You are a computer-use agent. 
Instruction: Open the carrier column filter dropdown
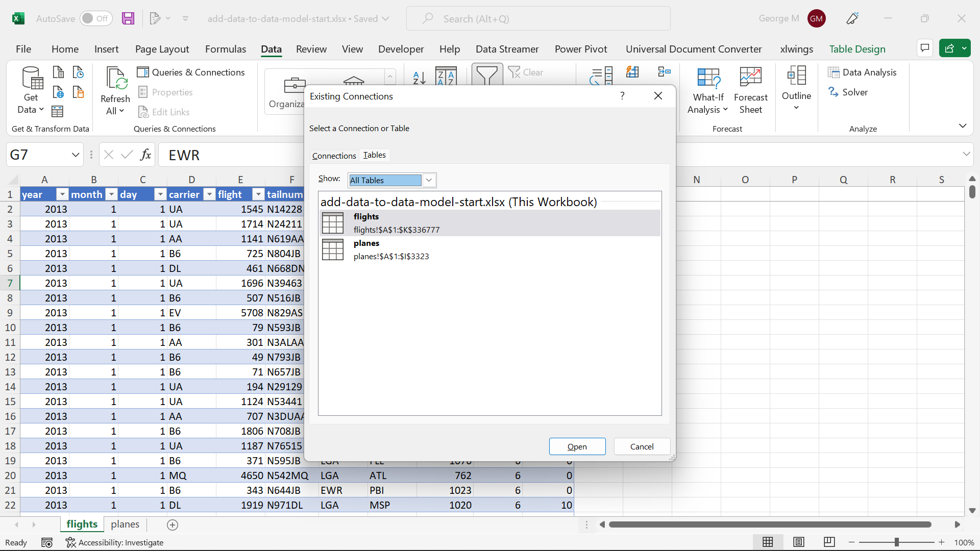pyautogui.click(x=209, y=194)
